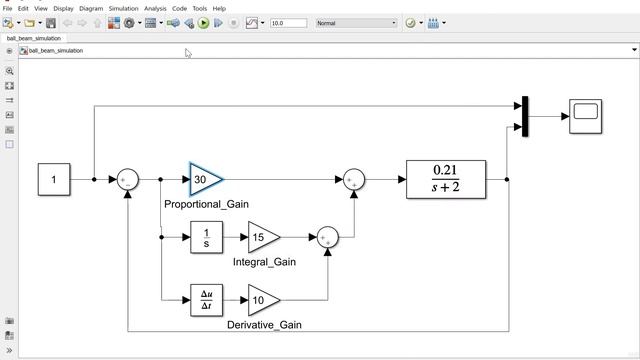This screenshot has height=360, width=640.
Task: Expand the Data Inspector dropdown arrow
Action: point(262,23)
